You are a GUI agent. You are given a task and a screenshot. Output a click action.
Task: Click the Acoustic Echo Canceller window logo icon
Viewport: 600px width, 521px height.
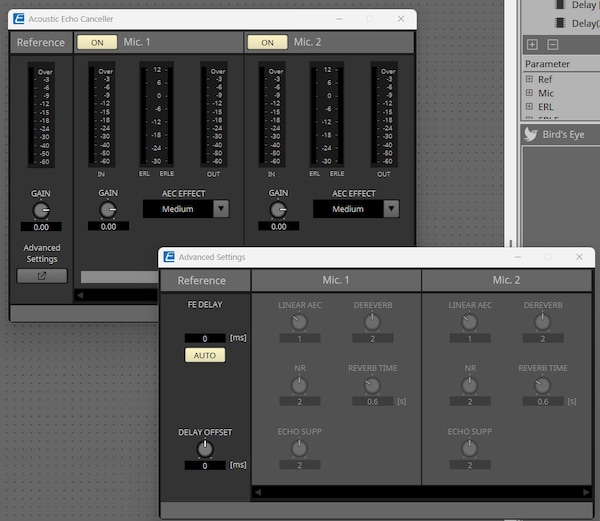click(x=18, y=19)
